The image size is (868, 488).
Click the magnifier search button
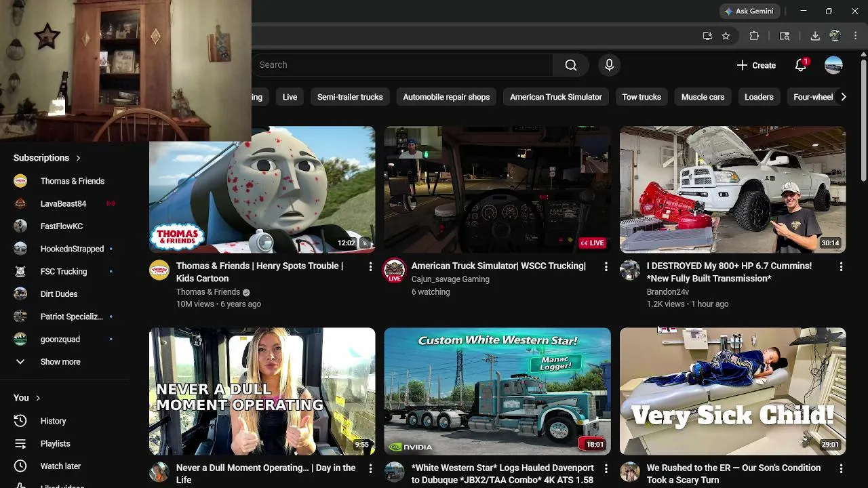(571, 65)
